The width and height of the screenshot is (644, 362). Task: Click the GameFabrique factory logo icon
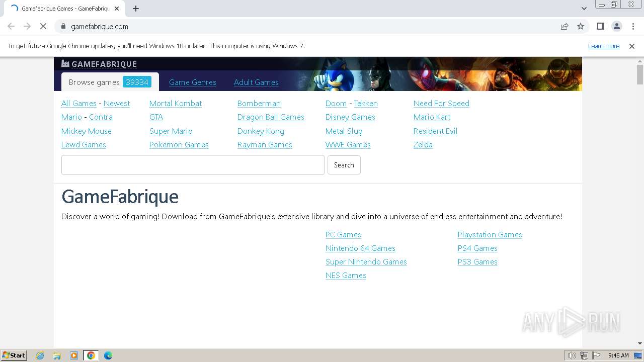(x=65, y=63)
